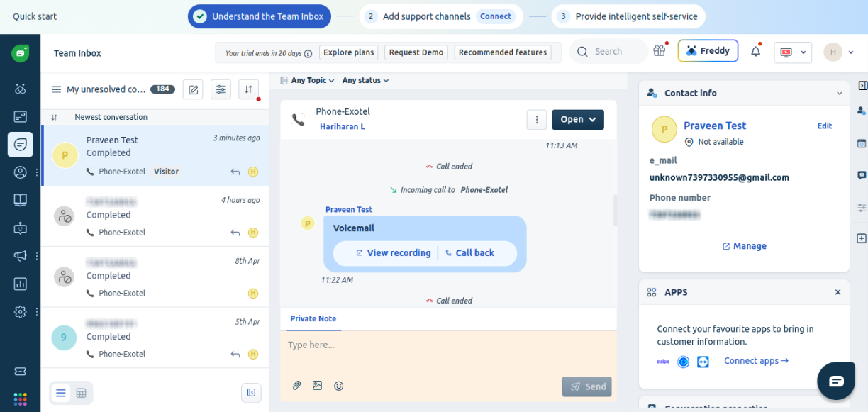This screenshot has width=868, height=412.
Task: Click the Praveen Test contact name
Action: (715, 126)
